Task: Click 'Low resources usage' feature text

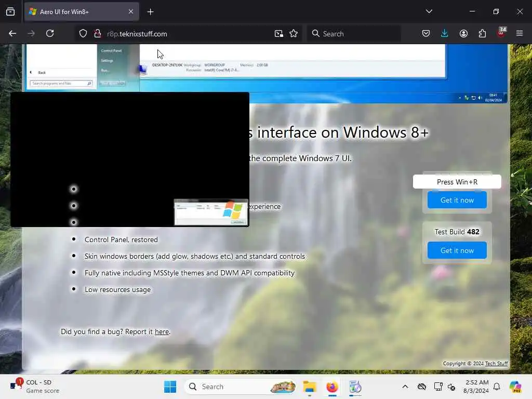Action: [118, 289]
